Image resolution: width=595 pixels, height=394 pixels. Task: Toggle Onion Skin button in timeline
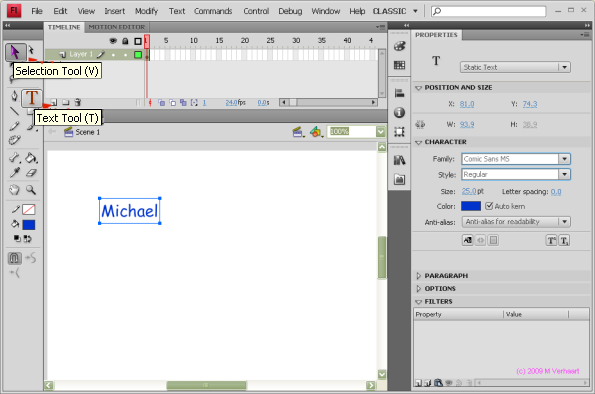click(x=162, y=102)
